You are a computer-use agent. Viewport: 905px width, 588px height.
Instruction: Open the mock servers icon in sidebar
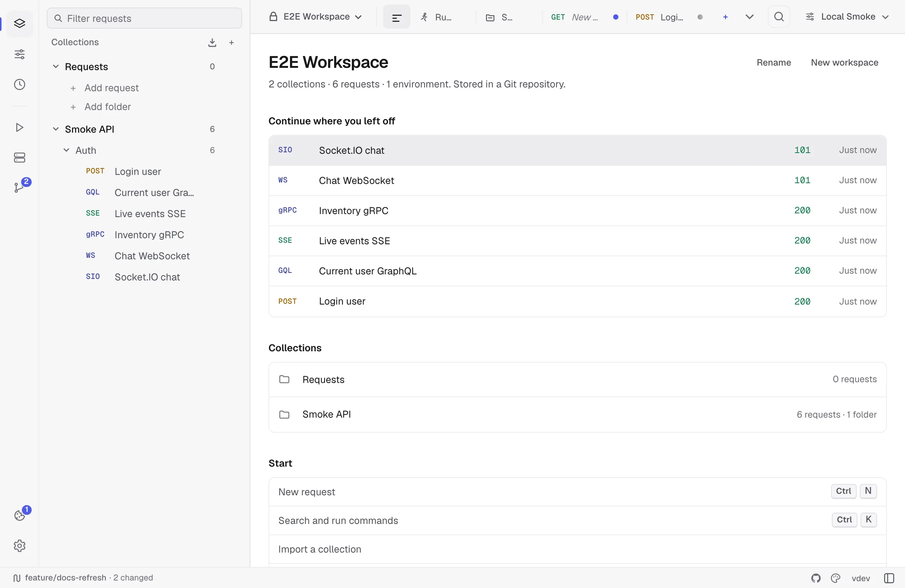pyautogui.click(x=19, y=157)
